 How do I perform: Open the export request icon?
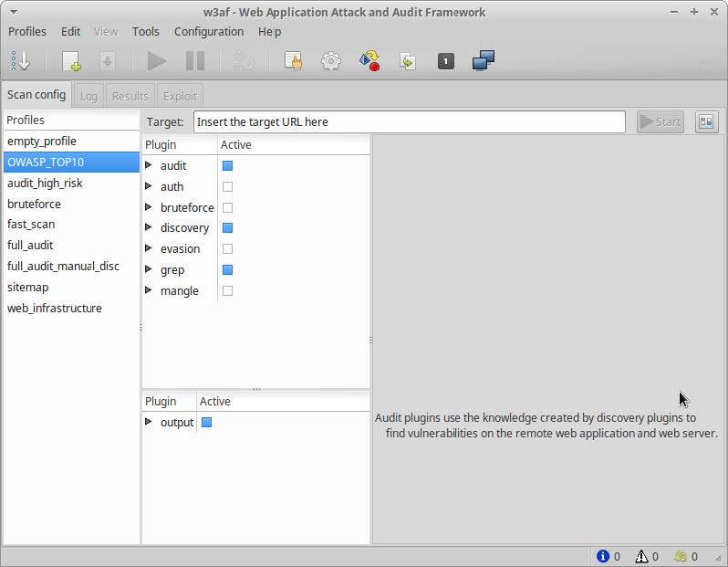pyautogui.click(x=408, y=61)
